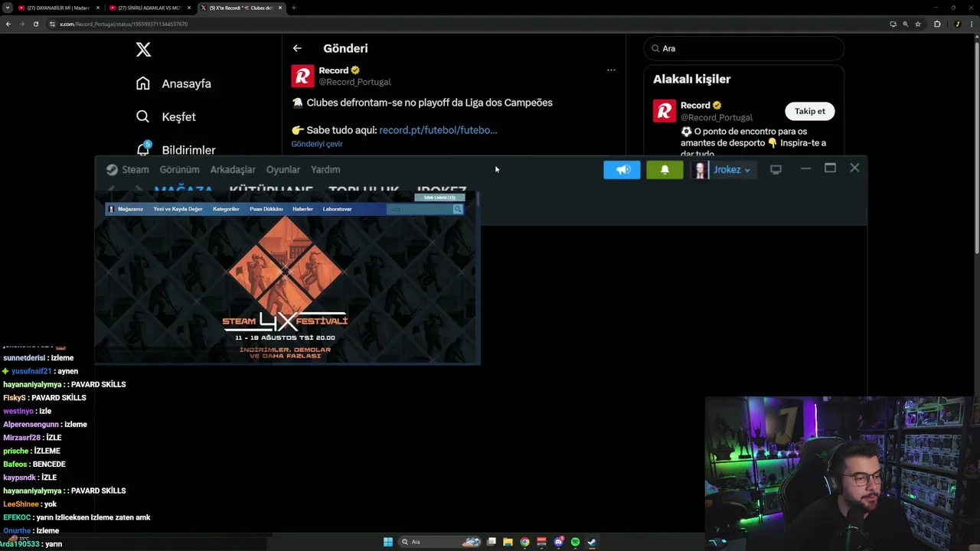980x551 pixels.
Task: Click the install app icon in address bar
Action: point(893,24)
